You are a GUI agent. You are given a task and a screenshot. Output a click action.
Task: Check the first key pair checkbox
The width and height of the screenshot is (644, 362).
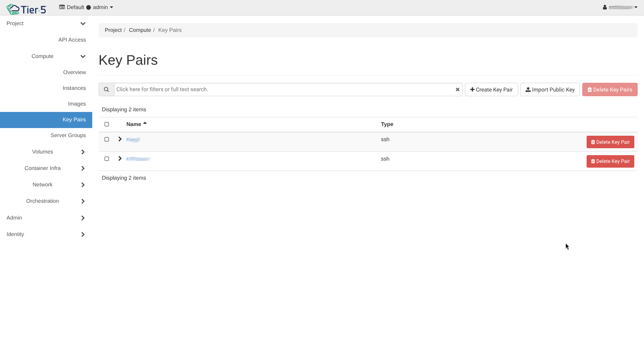pyautogui.click(x=107, y=139)
